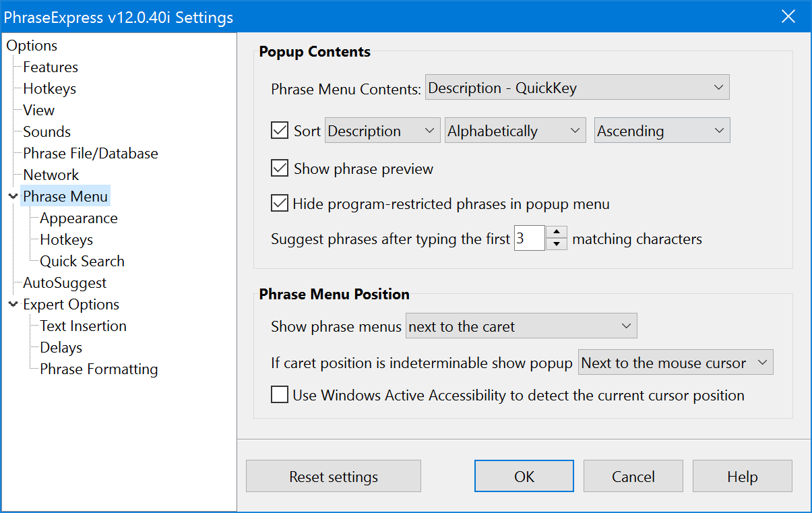Toggle the Sort checkbox
This screenshot has height=513, width=812.
click(x=280, y=131)
